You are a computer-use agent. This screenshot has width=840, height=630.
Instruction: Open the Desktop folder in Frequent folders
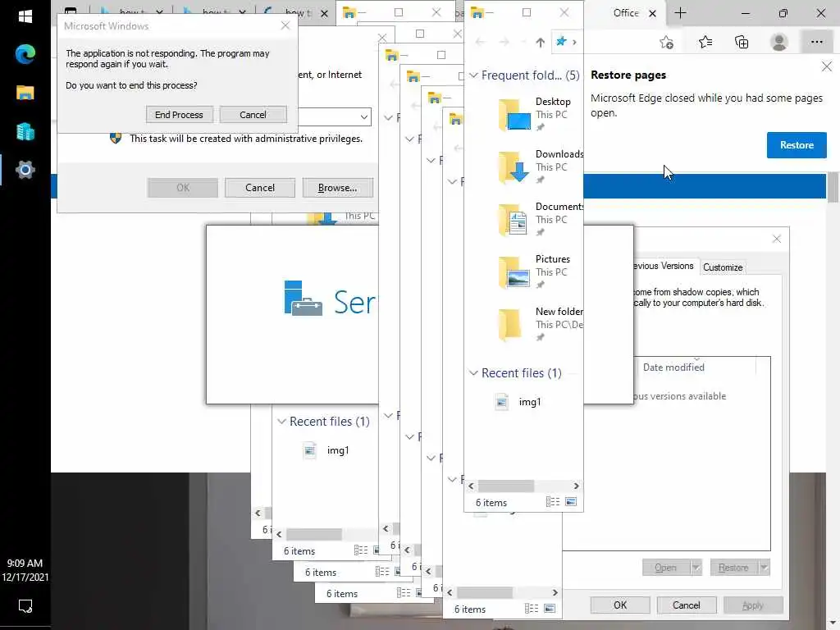pyautogui.click(x=540, y=114)
